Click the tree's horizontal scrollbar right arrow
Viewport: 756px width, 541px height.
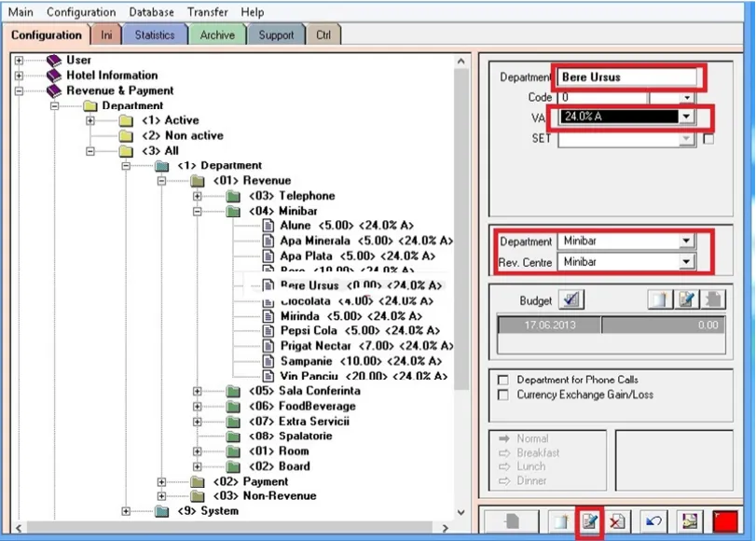[x=445, y=528]
